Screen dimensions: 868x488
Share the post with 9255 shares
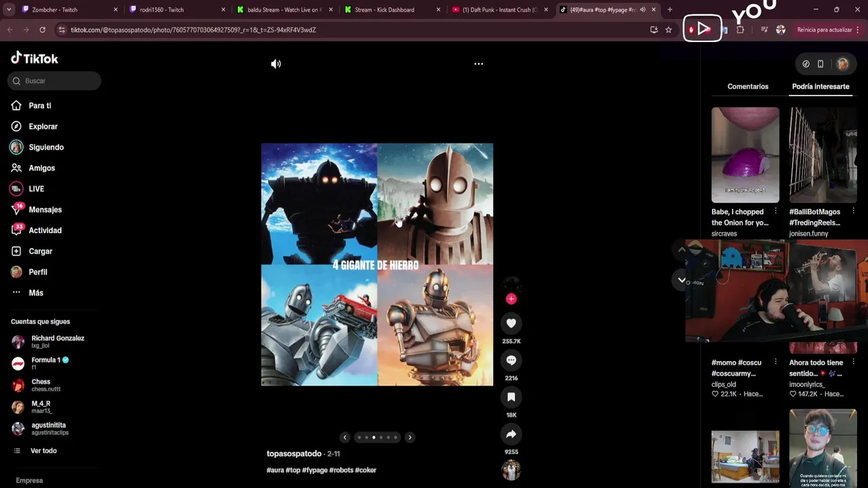(511, 434)
